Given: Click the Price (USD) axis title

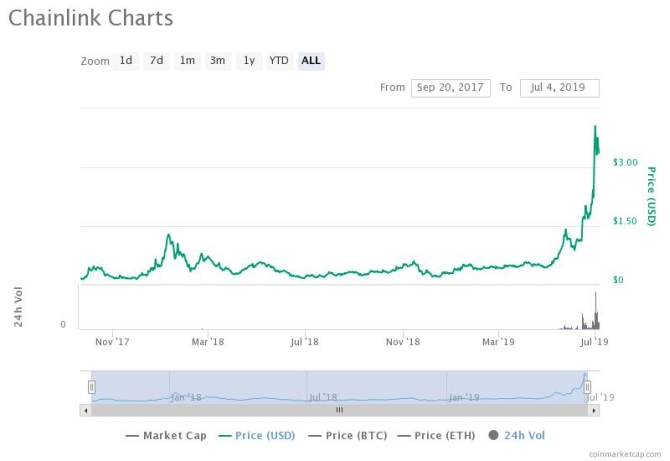Looking at the screenshot, I should [651, 196].
